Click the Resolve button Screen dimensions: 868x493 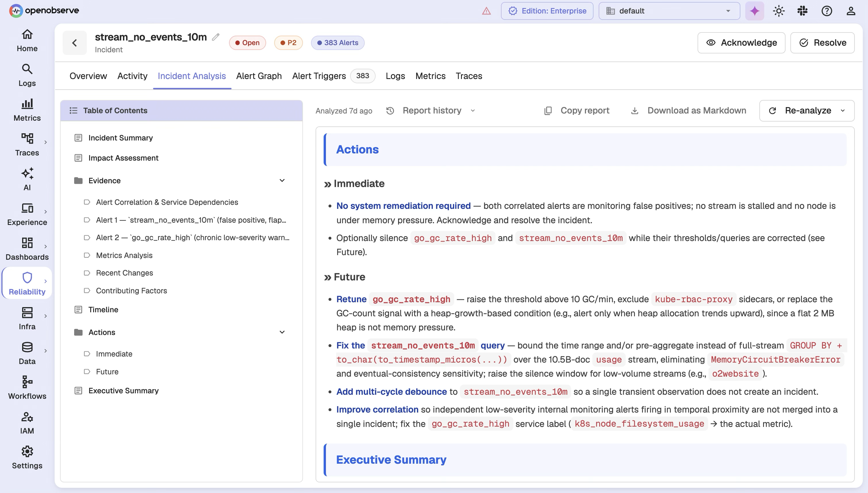click(822, 43)
